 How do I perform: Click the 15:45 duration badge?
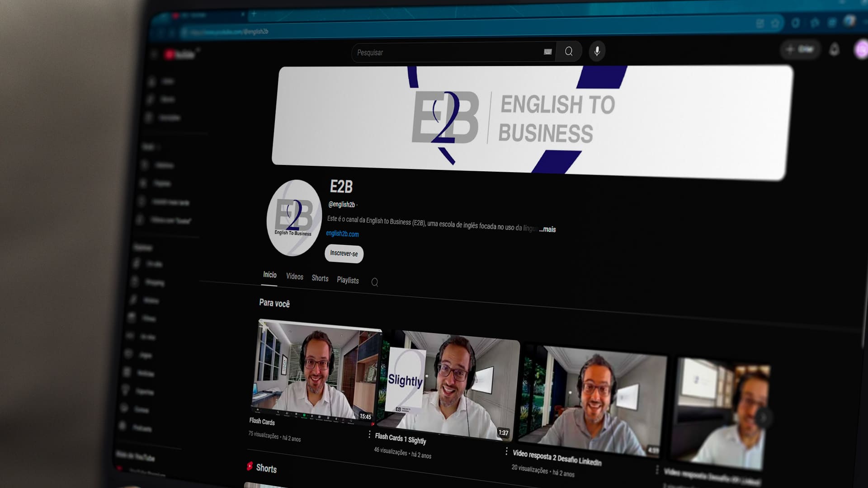coord(365,417)
